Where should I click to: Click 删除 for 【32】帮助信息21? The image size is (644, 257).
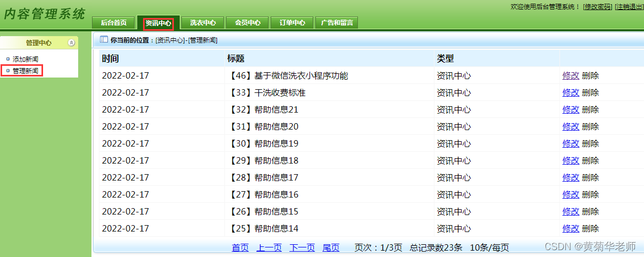click(x=590, y=109)
